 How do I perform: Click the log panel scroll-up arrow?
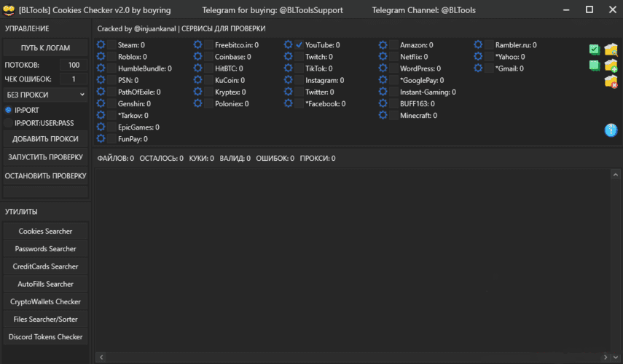[x=616, y=175]
